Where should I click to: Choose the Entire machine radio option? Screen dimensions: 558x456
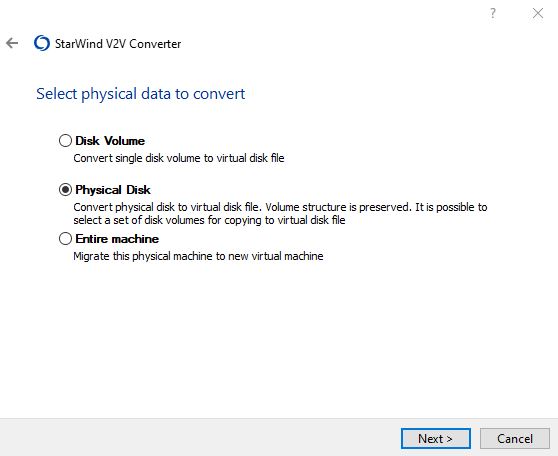point(65,239)
